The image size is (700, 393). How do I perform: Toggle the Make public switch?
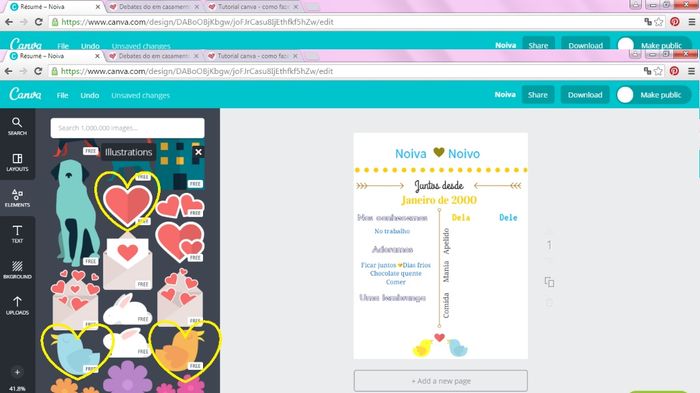[625, 95]
